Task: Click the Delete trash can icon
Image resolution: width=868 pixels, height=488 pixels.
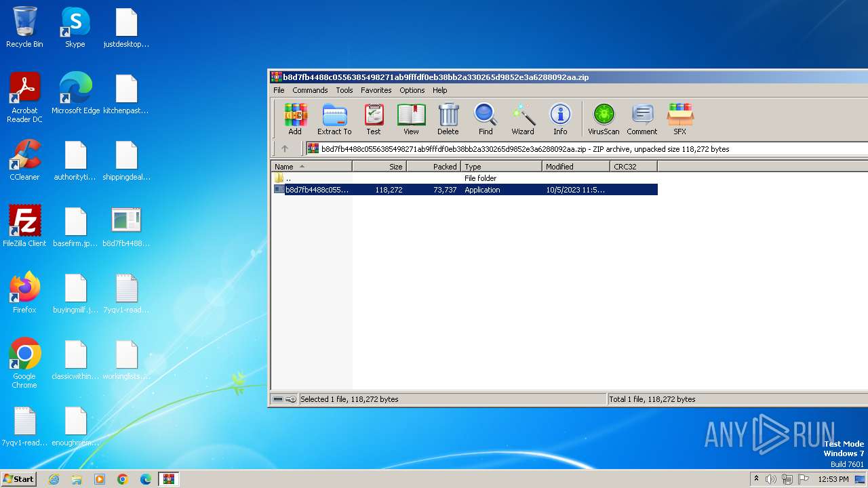Action: [x=448, y=119]
